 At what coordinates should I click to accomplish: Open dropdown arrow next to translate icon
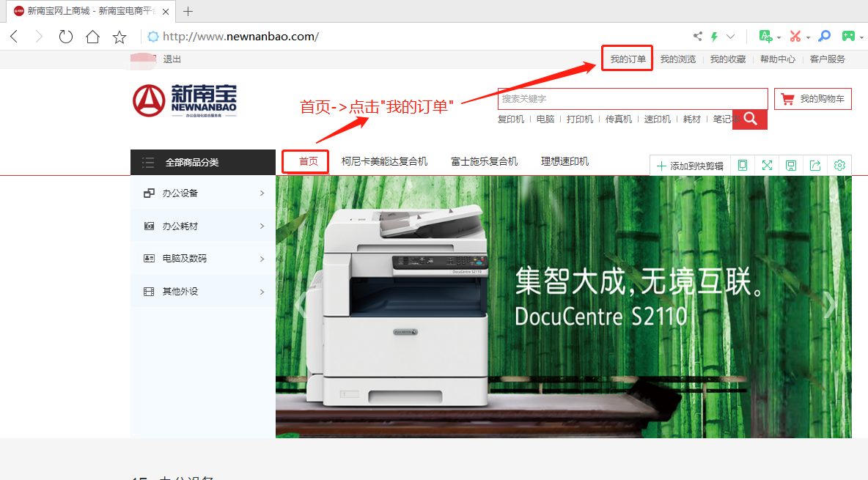point(779,37)
